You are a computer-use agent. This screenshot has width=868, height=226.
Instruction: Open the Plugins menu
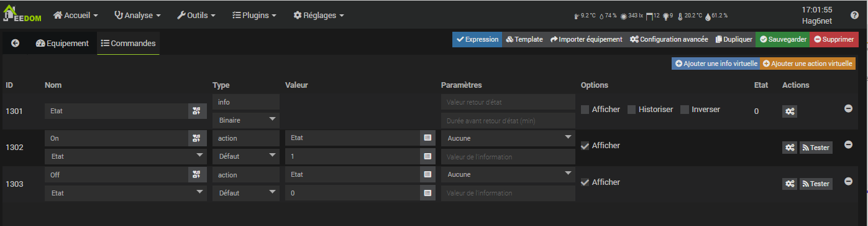(x=254, y=15)
